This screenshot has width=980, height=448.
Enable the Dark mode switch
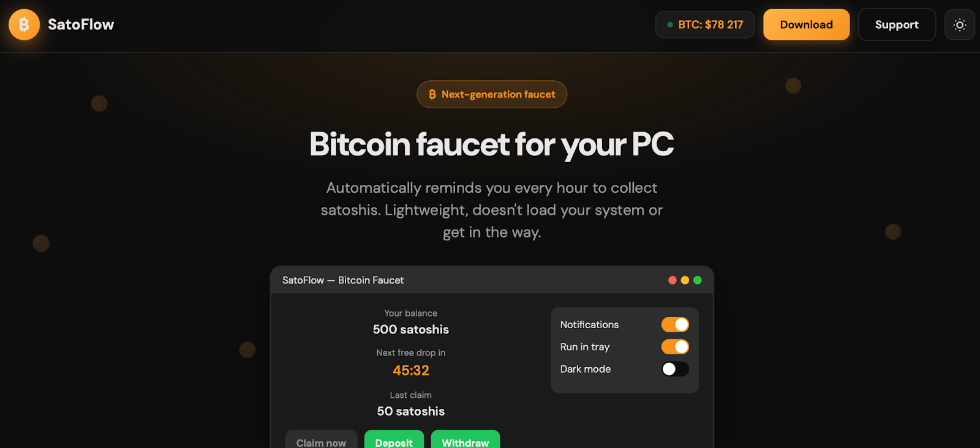coord(675,369)
